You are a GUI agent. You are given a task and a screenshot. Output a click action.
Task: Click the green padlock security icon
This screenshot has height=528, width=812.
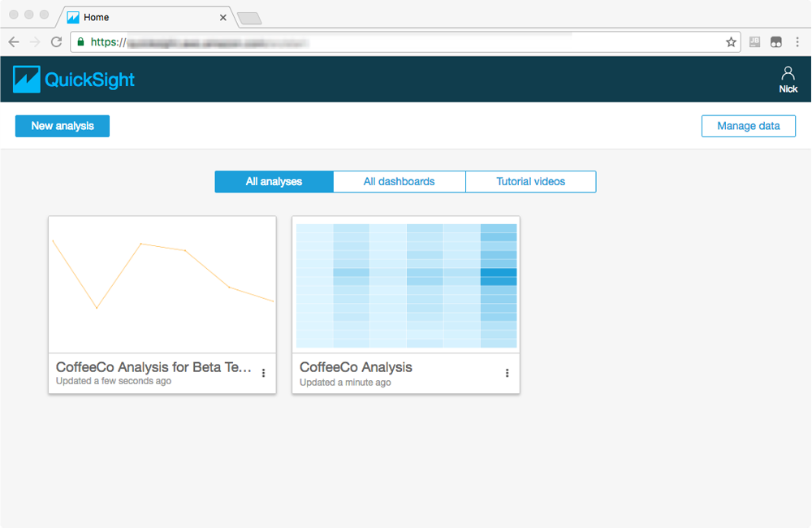[80, 42]
